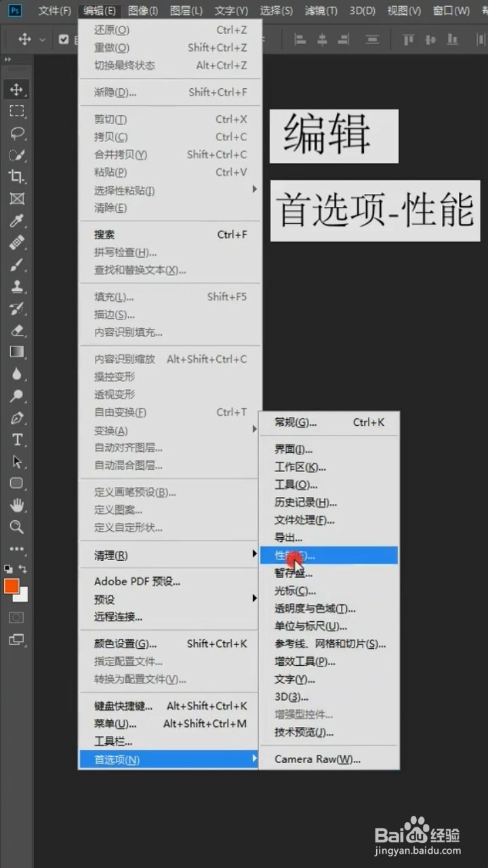Screen dimensions: 488x868
Task: Select the Move tool in toolbar
Action: pos(17,89)
